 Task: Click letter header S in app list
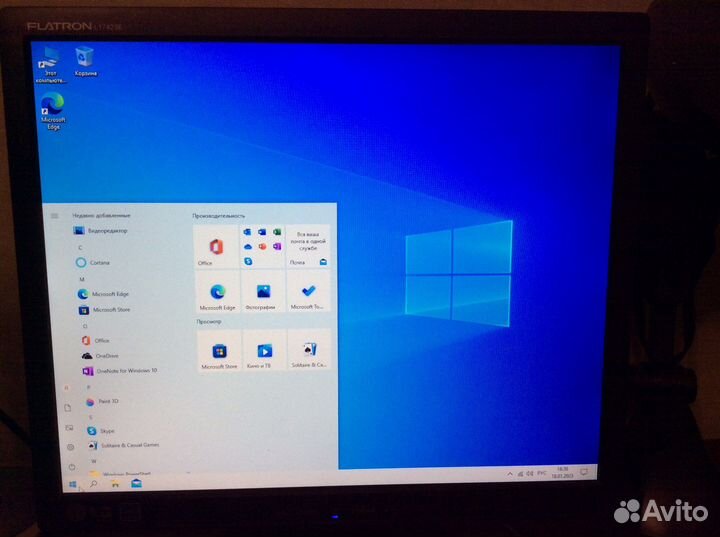(x=90, y=417)
